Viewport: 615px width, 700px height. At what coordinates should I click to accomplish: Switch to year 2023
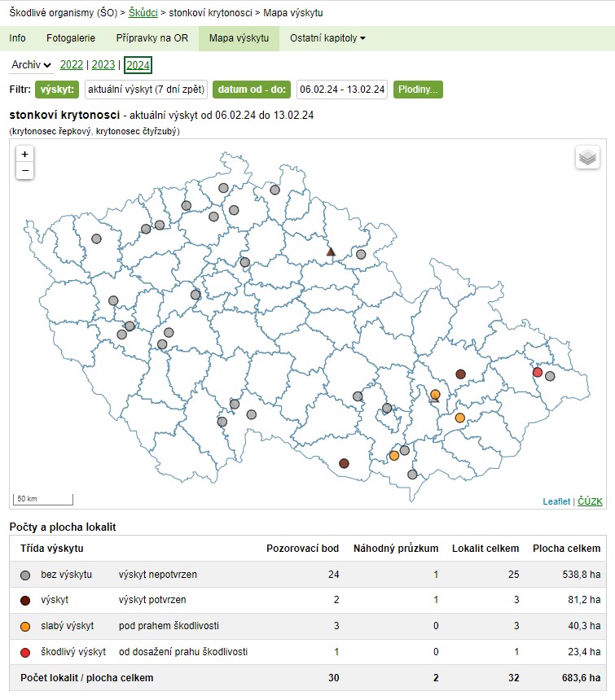[x=103, y=65]
